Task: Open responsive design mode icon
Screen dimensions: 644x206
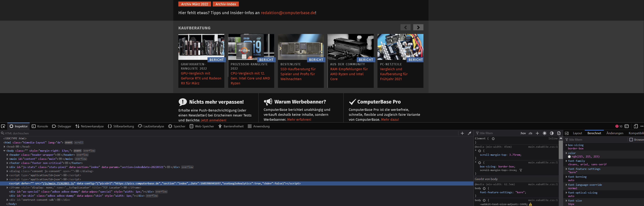Action: point(636,126)
